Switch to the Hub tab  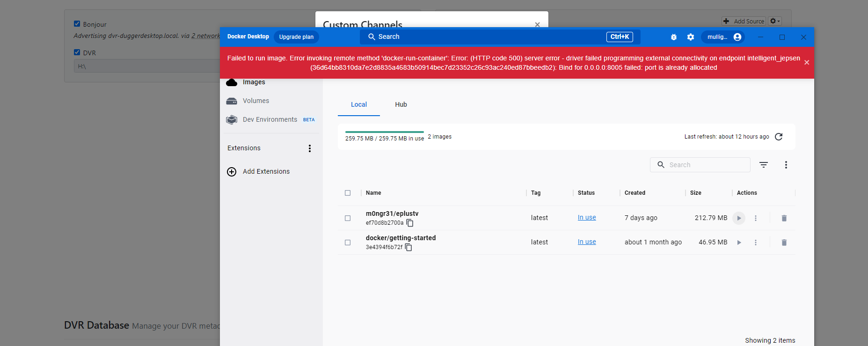401,104
